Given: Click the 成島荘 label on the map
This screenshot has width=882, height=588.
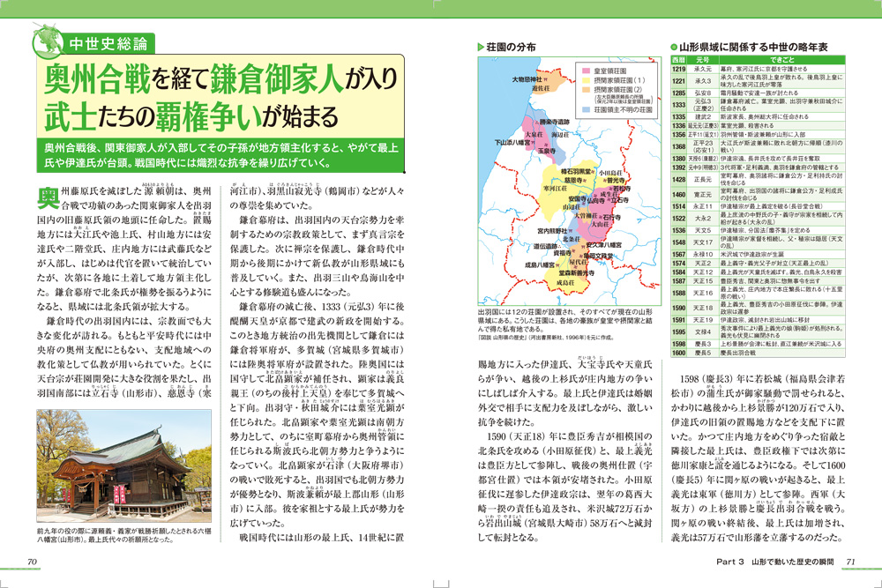Looking at the screenshot, I should tap(565, 282).
